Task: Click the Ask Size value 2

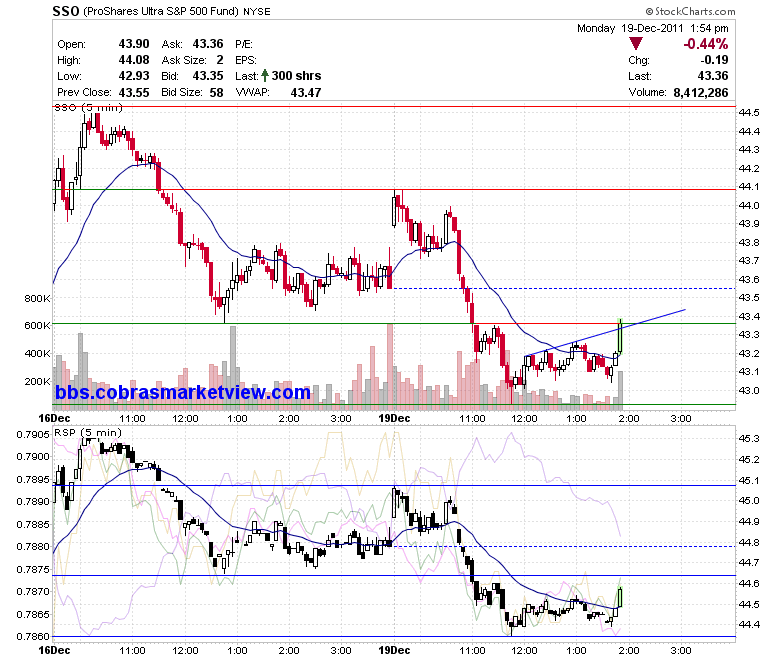Action: coord(220,60)
